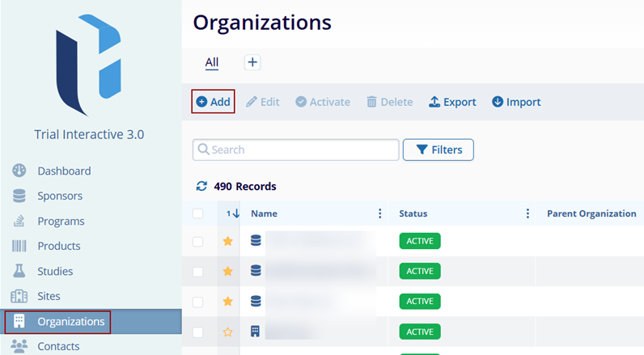Export the organizations list

pos(452,102)
